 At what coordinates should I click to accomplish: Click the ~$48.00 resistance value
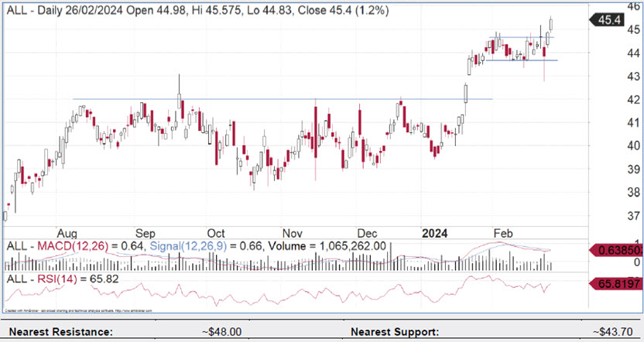pos(222,332)
